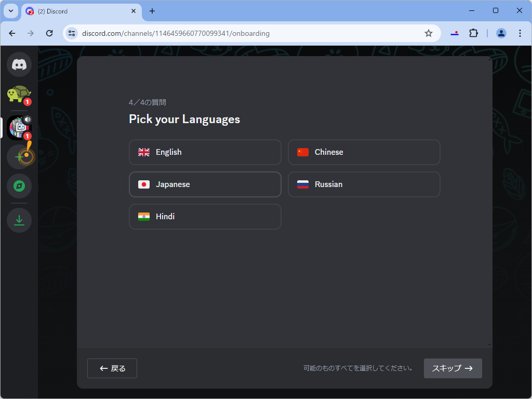Explore servers via the compass icon
This screenshot has width=532, height=399.
click(x=19, y=186)
